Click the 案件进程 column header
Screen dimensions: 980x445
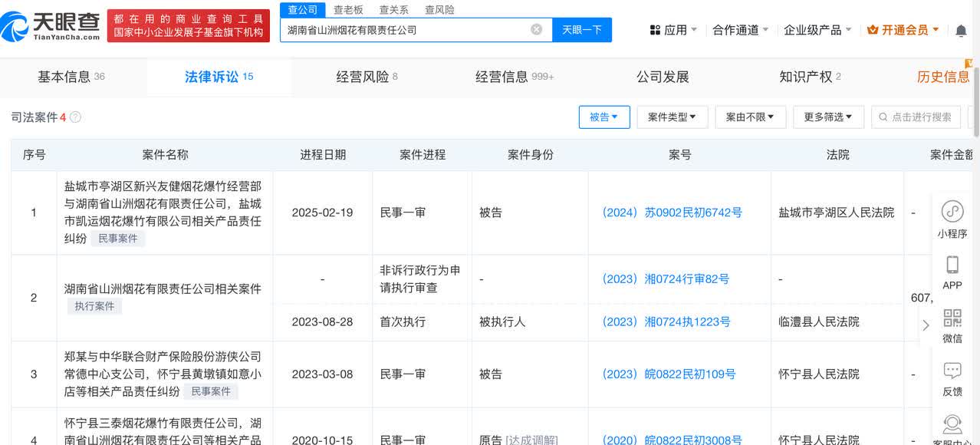click(x=423, y=155)
